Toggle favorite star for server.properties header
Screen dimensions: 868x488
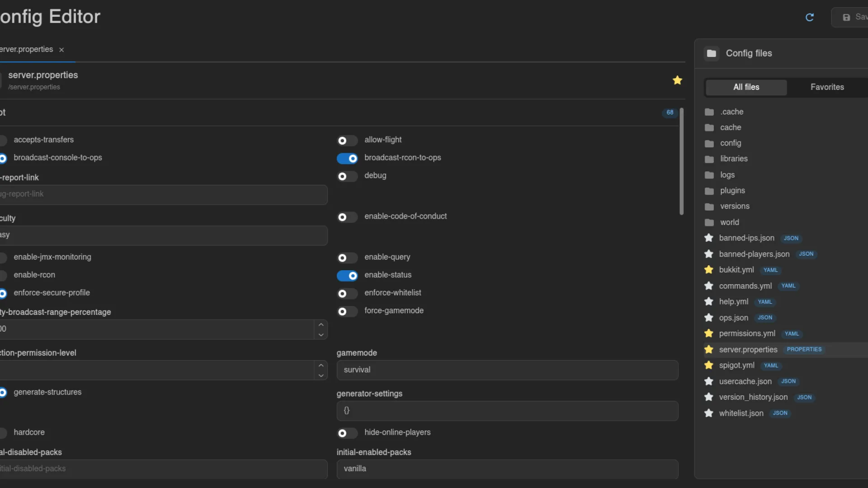click(x=677, y=80)
